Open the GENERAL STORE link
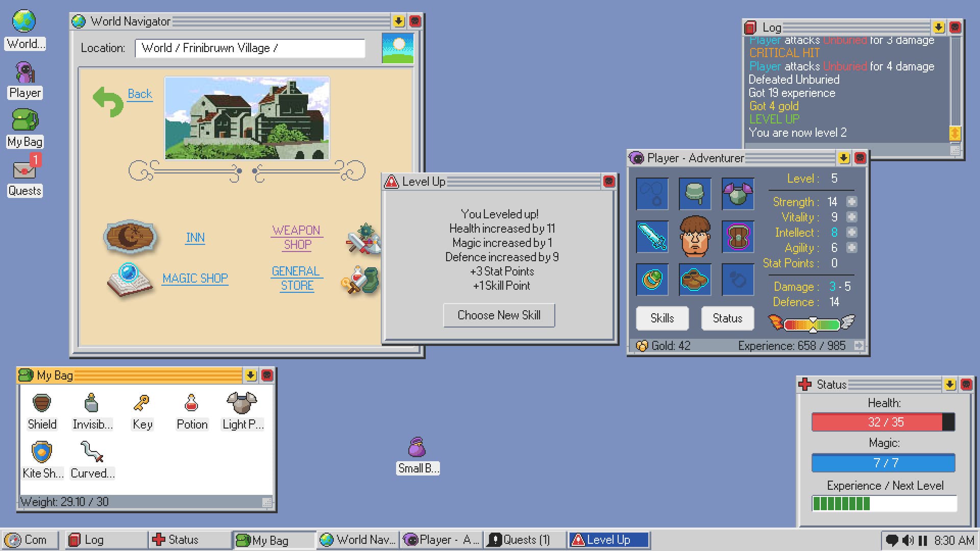 point(297,278)
